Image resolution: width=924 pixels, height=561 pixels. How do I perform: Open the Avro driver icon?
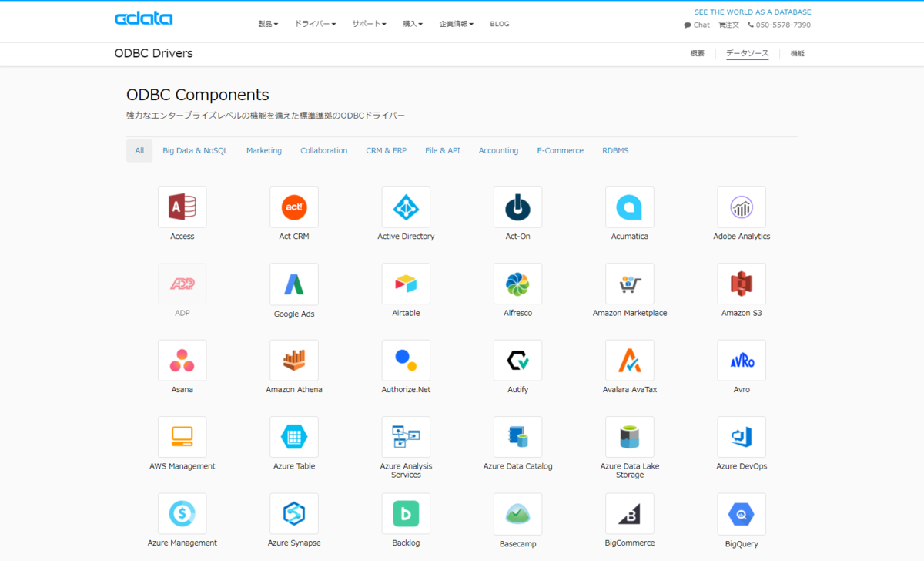coord(742,361)
